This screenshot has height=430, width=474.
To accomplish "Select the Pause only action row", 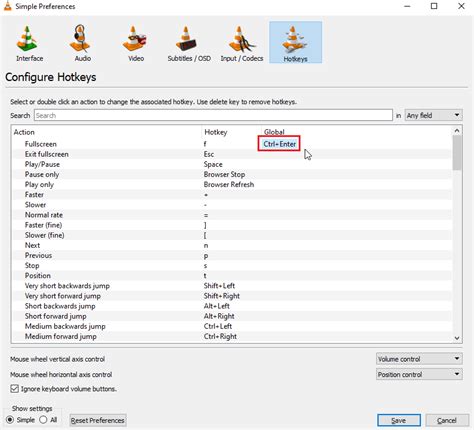I will point(232,174).
